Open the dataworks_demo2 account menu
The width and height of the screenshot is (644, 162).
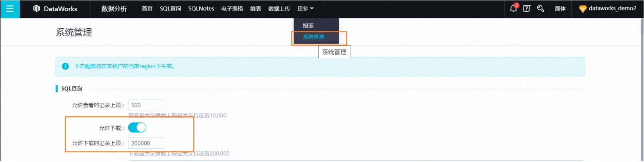[x=608, y=8]
